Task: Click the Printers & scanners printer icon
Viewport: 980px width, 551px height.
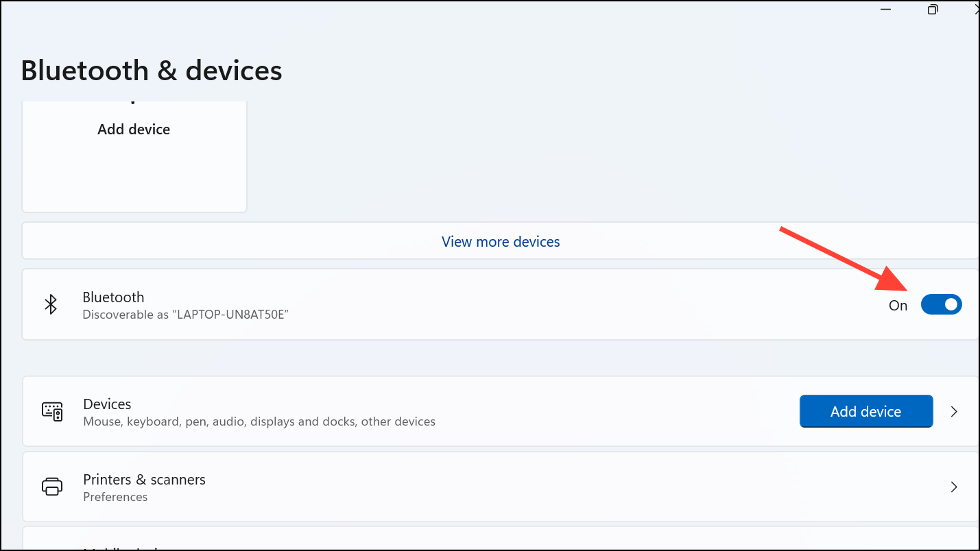Action: (x=52, y=487)
